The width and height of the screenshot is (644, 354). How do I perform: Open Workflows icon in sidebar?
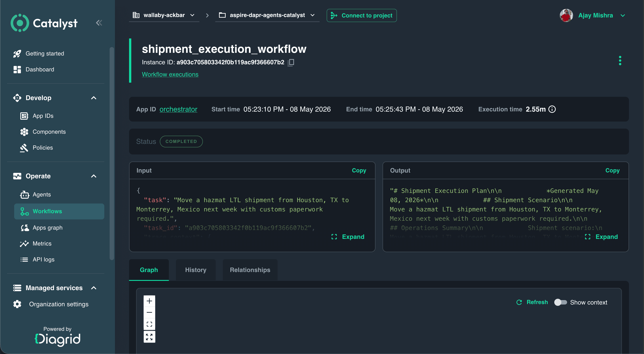(24, 211)
